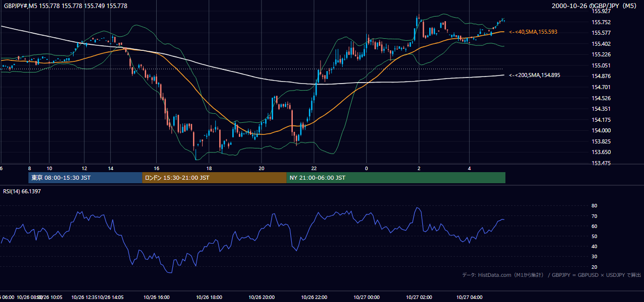644x302 pixels.
Task: Click price axis value 155.051
Action: pyautogui.click(x=601, y=65)
